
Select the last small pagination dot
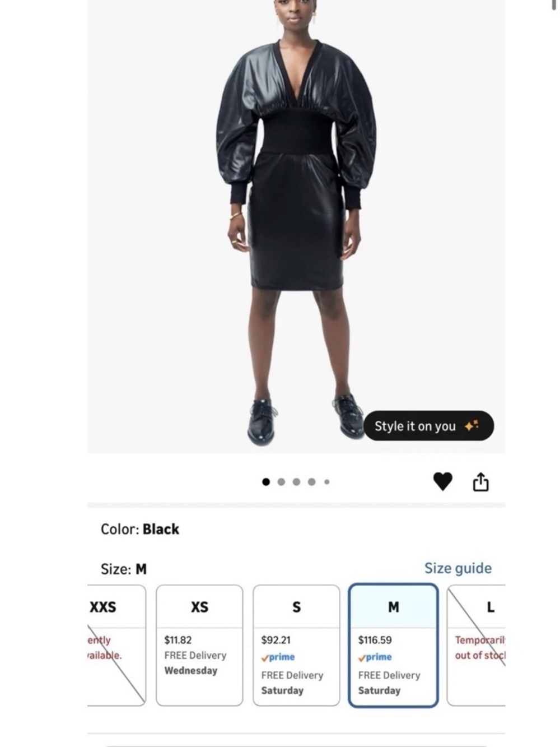(x=326, y=482)
